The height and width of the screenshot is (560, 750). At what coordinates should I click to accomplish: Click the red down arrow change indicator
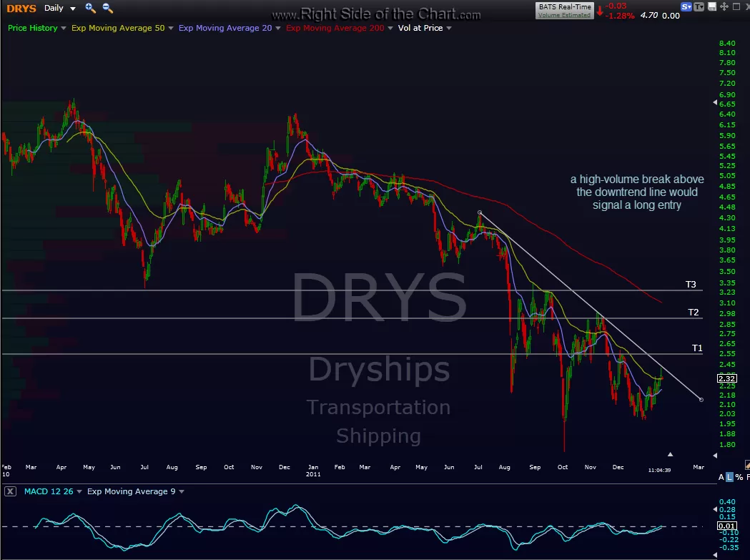tap(599, 11)
